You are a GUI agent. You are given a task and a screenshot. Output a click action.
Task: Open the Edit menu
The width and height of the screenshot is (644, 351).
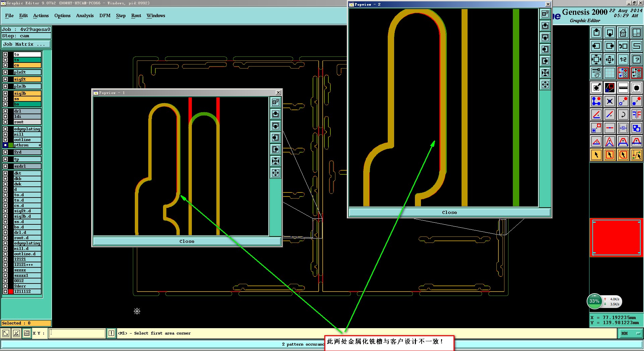23,15
